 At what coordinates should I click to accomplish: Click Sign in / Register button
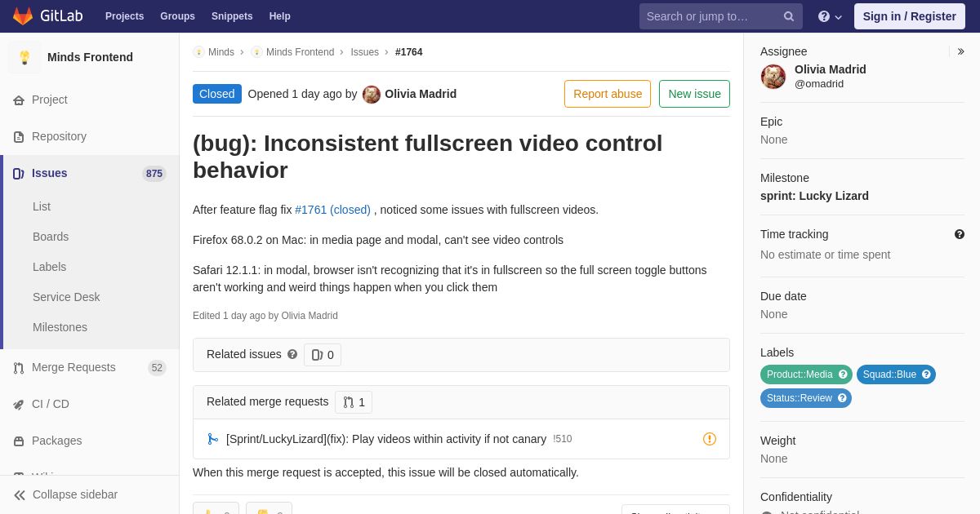910,16
